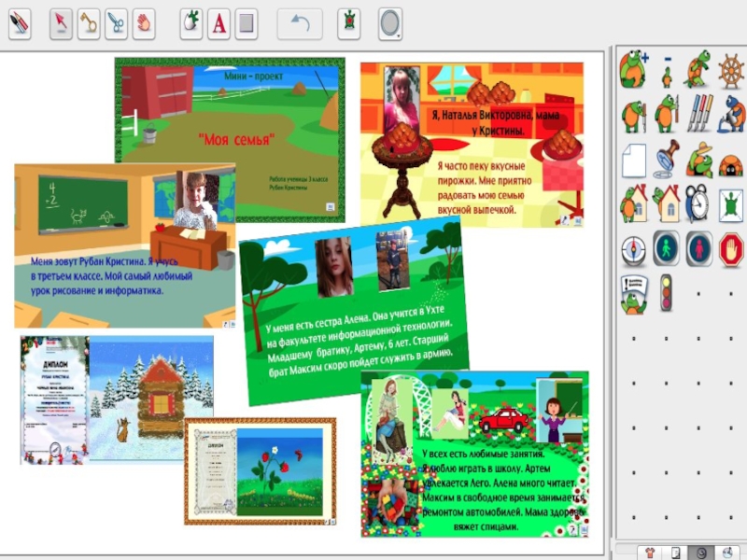Click the 'Мини - проект' heading text
This screenshot has height=560, width=747.
(x=253, y=77)
